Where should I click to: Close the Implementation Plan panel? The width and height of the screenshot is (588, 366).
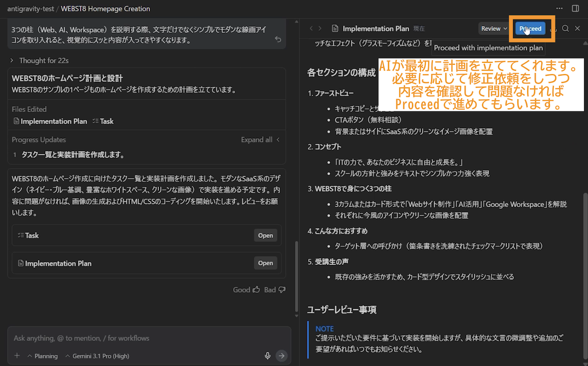(x=577, y=28)
